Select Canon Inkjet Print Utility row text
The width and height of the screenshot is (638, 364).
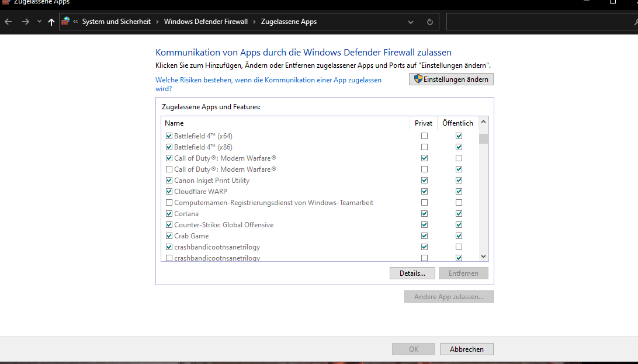click(211, 180)
